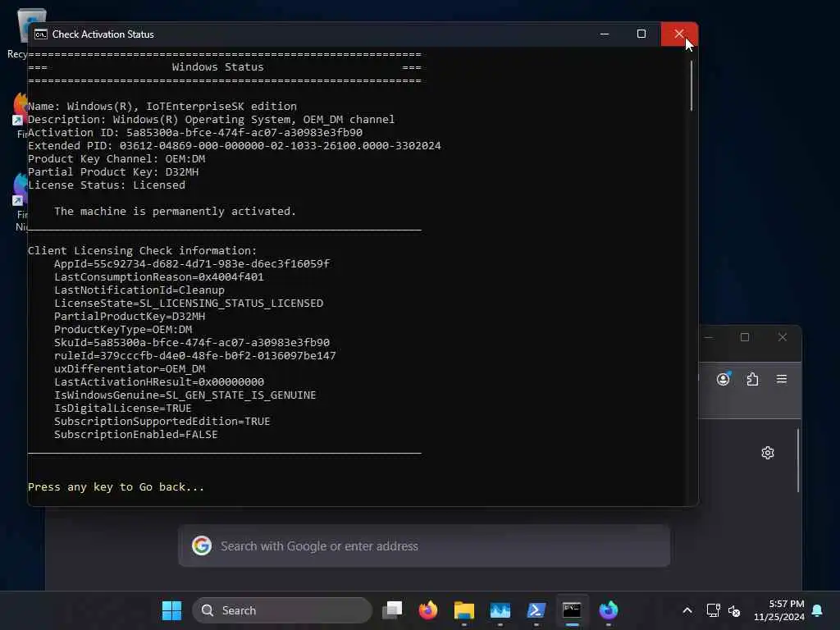Open Task View from taskbar

392,610
